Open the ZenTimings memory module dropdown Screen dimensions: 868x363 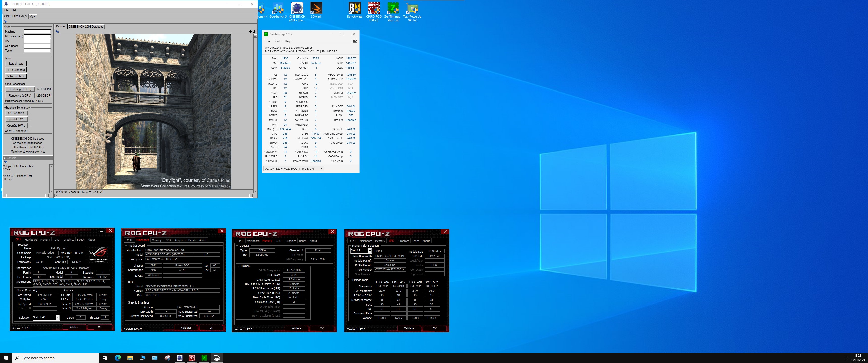point(293,168)
